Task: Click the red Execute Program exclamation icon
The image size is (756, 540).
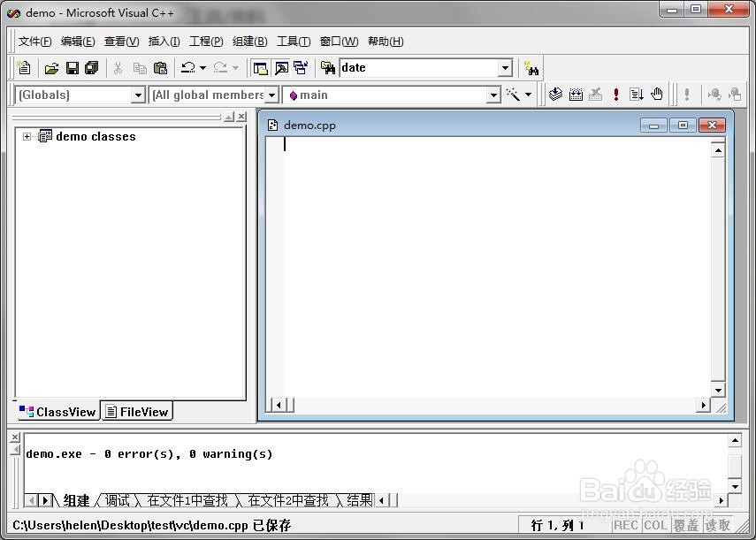Action: [x=615, y=94]
